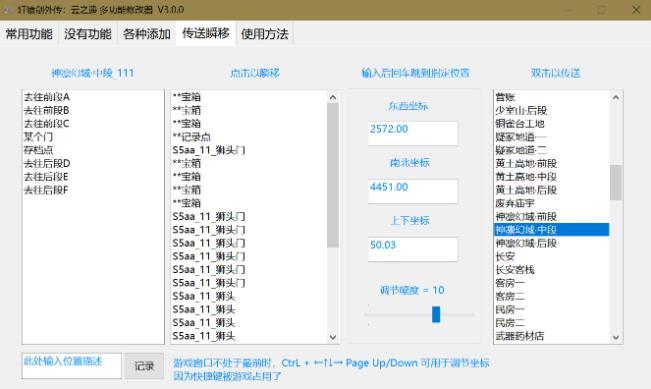Click the slider track left of the handle
651x389 pixels.
[x=398, y=315]
